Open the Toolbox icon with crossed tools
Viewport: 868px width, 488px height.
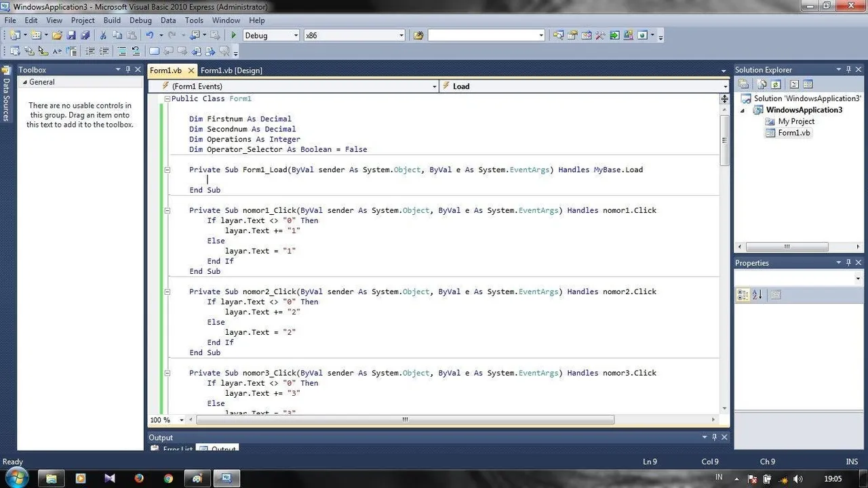(x=600, y=35)
